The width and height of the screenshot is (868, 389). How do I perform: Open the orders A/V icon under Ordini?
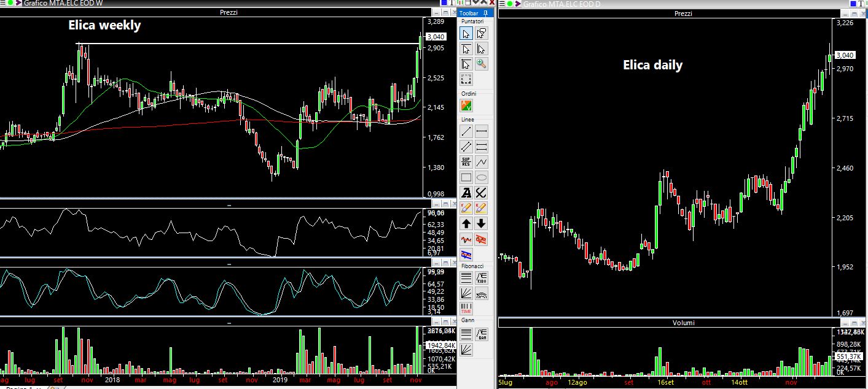(466, 106)
